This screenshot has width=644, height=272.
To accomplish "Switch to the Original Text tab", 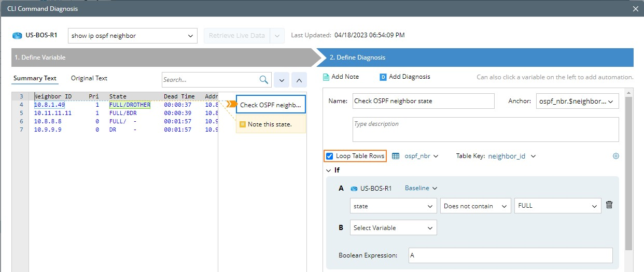I will pyautogui.click(x=89, y=78).
